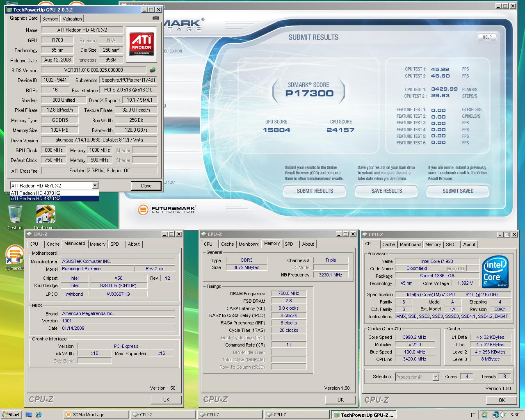525x420 pixels.
Task: Click OK in the CPU-Z processor window
Action: pos(502,400)
